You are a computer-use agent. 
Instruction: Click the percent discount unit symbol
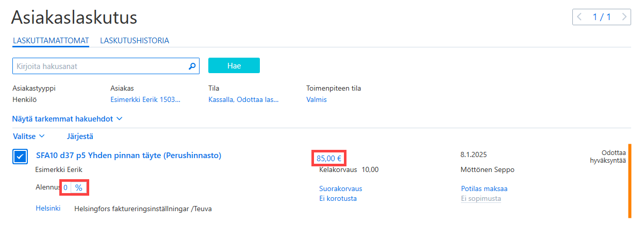pyautogui.click(x=79, y=188)
